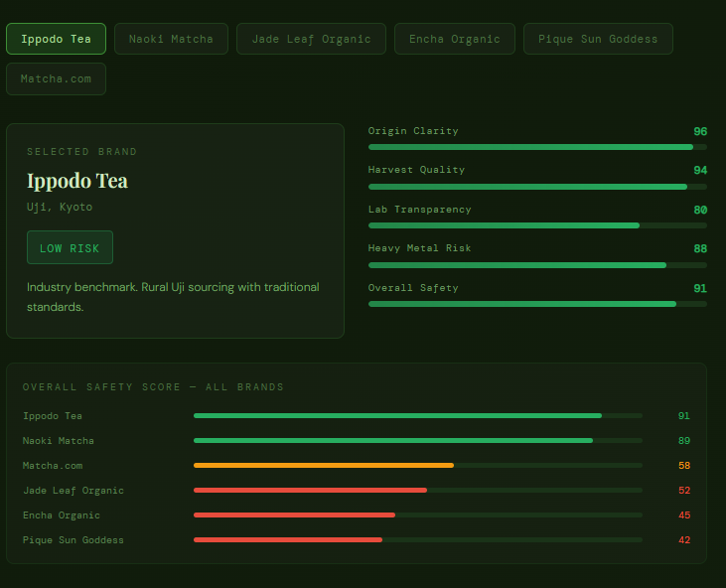Viewport: 726px width, 588px height.
Task: Click the orange Matcha.com safety bar
Action: pos(324,465)
